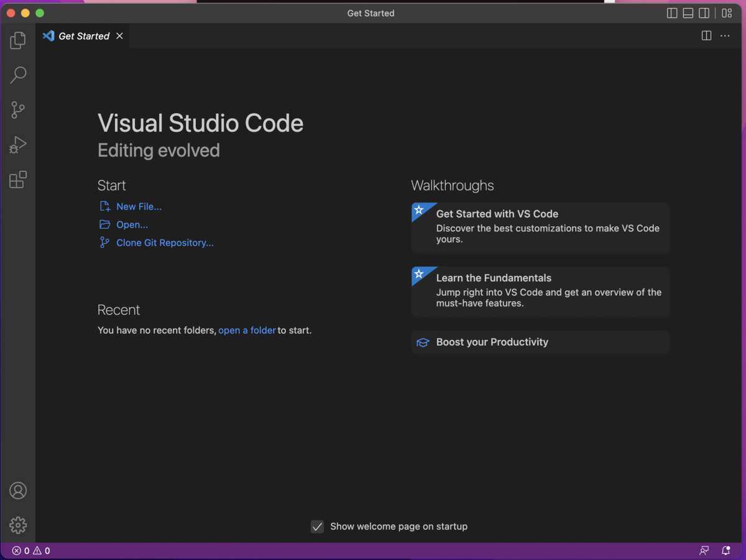The image size is (746, 560).
Task: Click the Visual Studio Code heading
Action: coord(200,123)
